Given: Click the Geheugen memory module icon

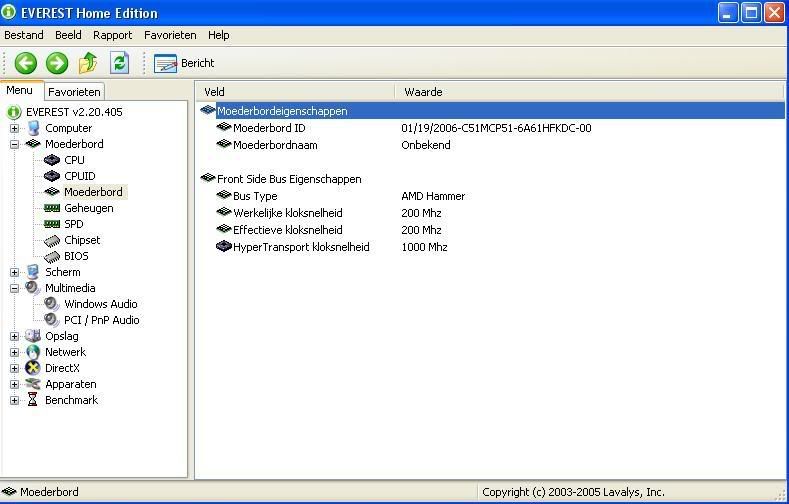Looking at the screenshot, I should tap(52, 208).
